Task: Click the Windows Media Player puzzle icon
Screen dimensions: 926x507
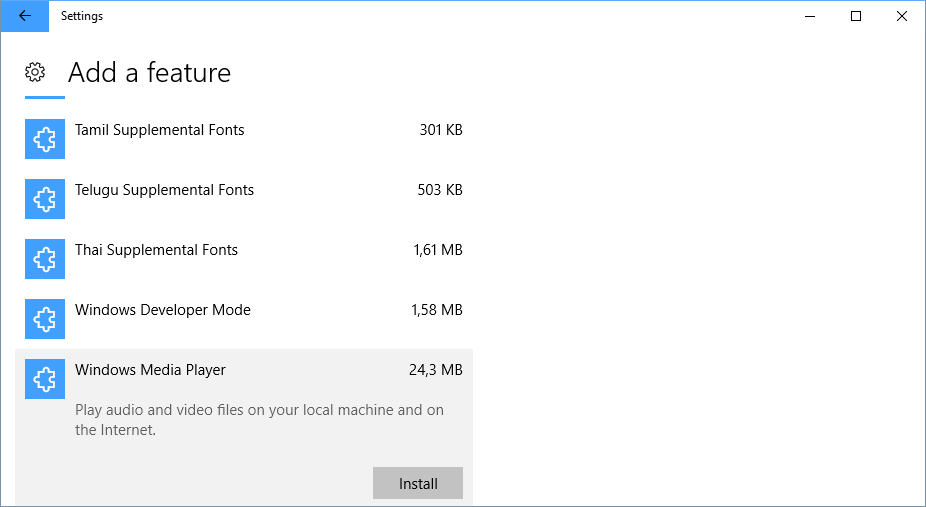Action: (45, 379)
